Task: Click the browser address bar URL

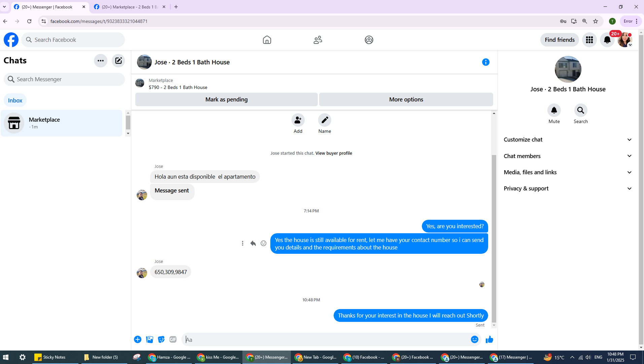Action: (99, 21)
